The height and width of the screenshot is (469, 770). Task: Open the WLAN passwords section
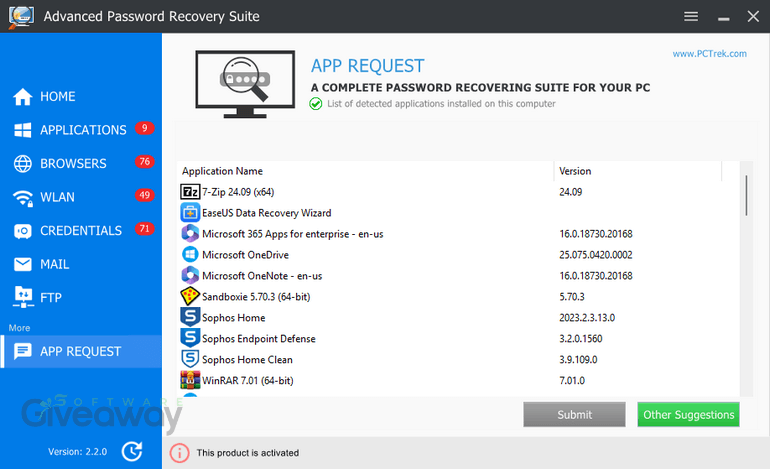tap(57, 197)
